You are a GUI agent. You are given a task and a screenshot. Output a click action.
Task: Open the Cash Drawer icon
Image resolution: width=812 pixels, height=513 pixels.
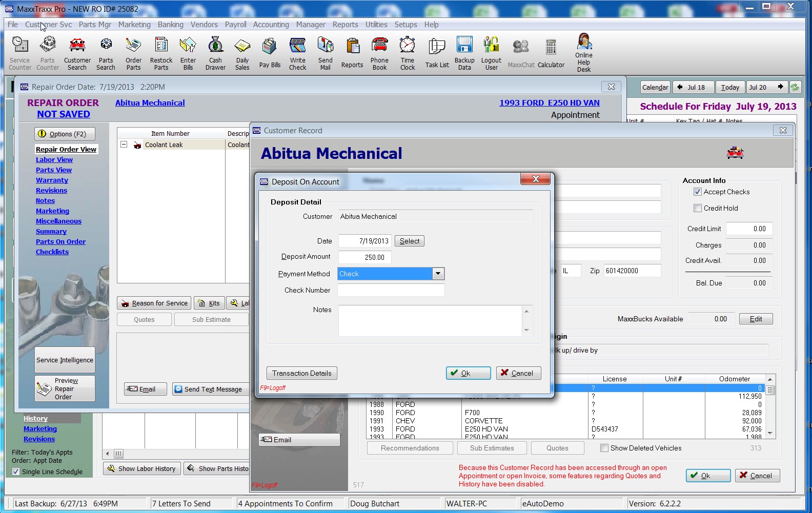click(215, 53)
